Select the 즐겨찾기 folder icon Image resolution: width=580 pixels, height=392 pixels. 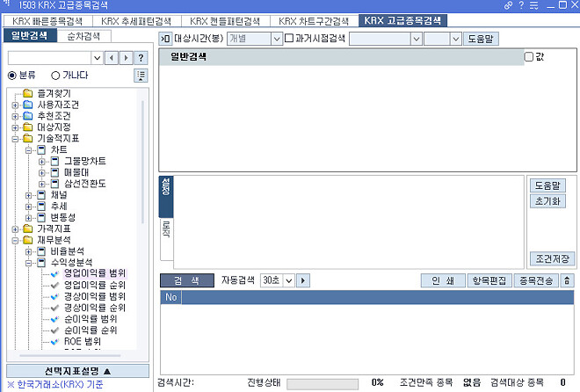pos(28,93)
